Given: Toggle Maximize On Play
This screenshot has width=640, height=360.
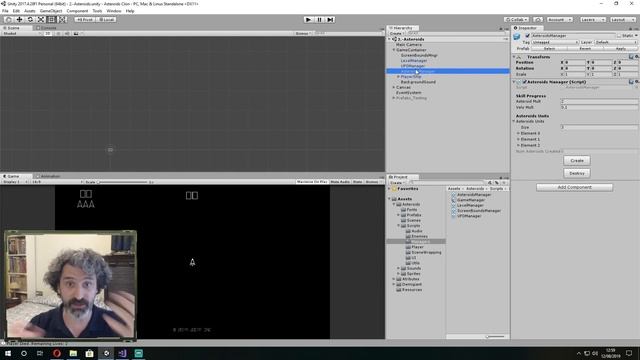Looking at the screenshot, I should click(312, 182).
